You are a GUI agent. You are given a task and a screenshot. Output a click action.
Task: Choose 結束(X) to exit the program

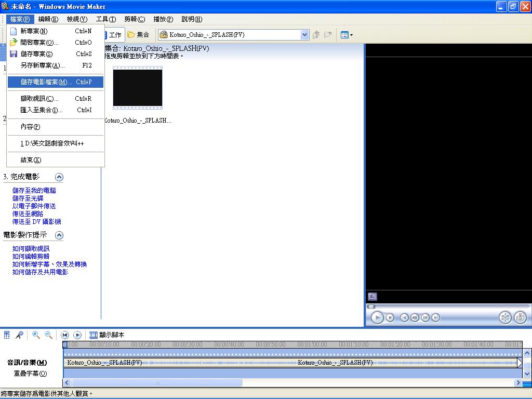[55, 160]
